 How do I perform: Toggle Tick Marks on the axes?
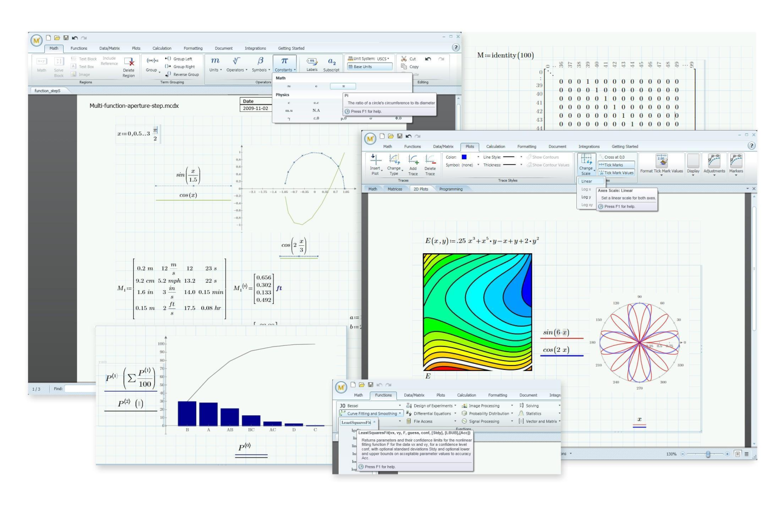616,165
